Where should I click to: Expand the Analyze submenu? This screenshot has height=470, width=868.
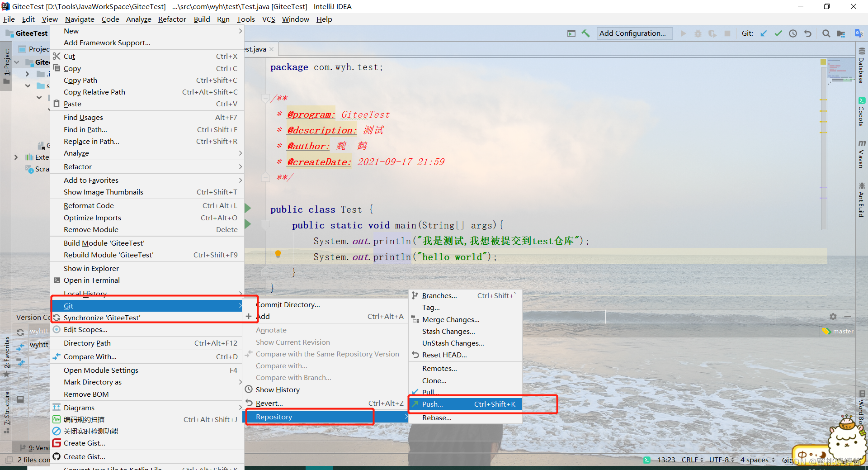click(x=147, y=153)
